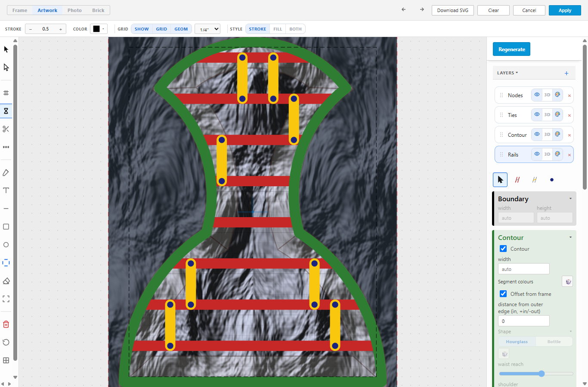588x387 pixels.
Task: Select the arrow selection tool in left toolbar
Action: (x=6, y=49)
